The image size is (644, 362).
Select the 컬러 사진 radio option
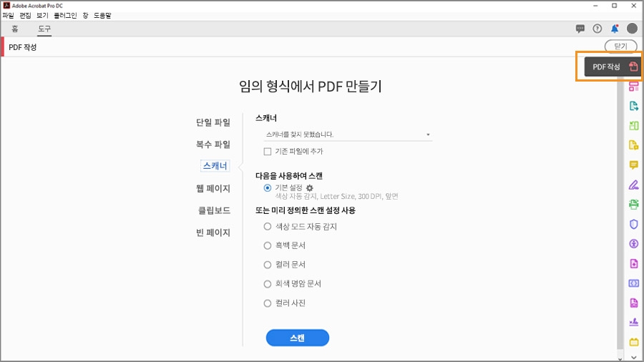pyautogui.click(x=268, y=303)
